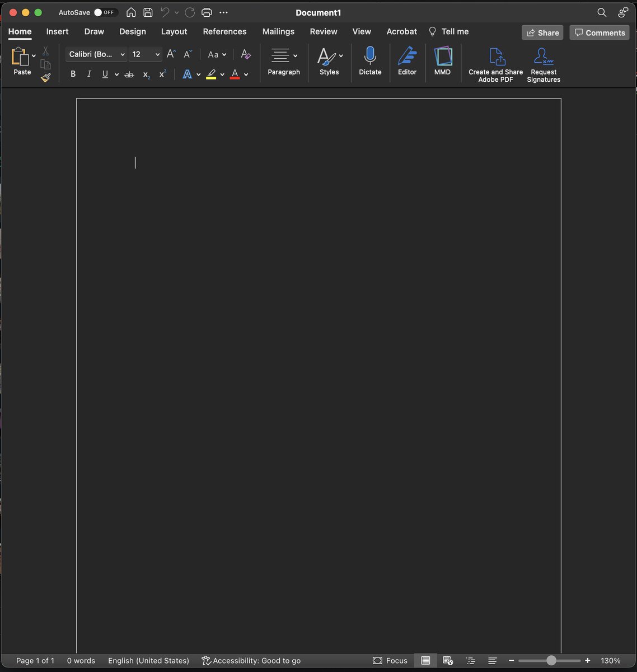Click the MMD ribbon icon
The height and width of the screenshot is (672, 637).
442,56
